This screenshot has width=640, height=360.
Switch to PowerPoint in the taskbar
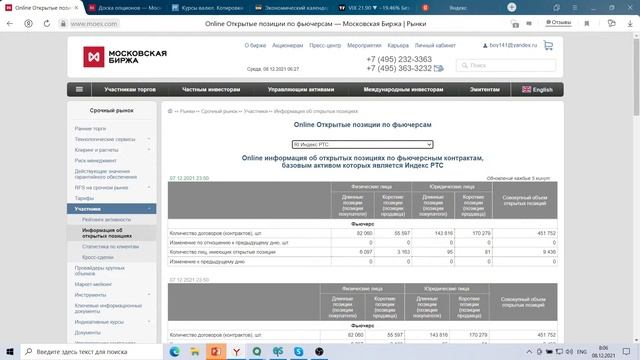coord(216,351)
